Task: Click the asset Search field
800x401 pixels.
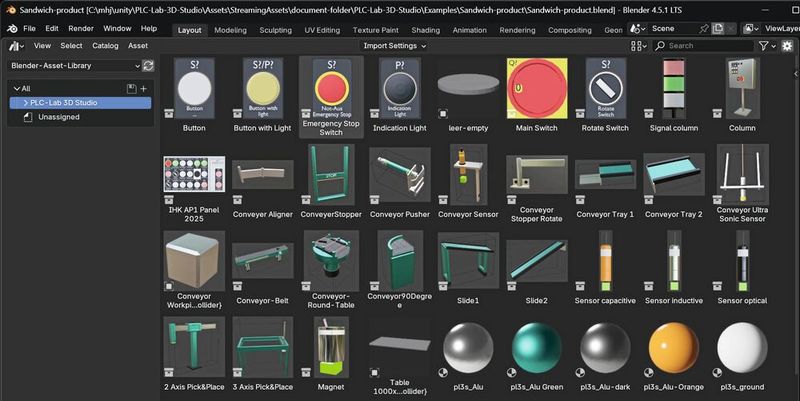Action: click(703, 46)
